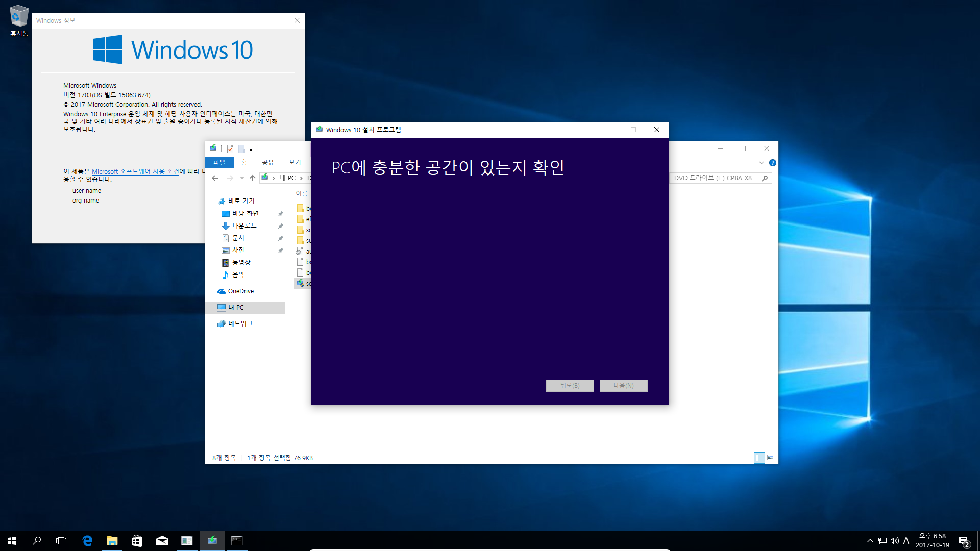Select 내 PC in the navigation pane
This screenshot has height=551, width=980.
tap(245, 308)
